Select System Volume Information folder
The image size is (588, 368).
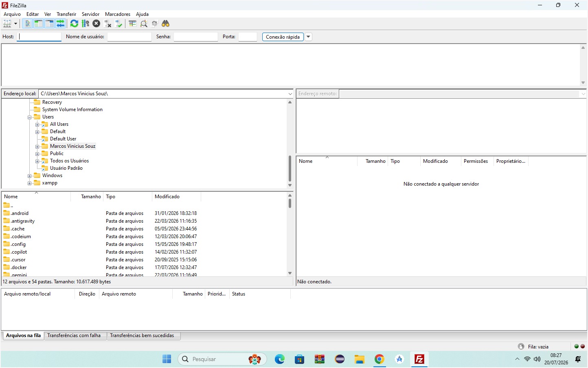(x=72, y=110)
